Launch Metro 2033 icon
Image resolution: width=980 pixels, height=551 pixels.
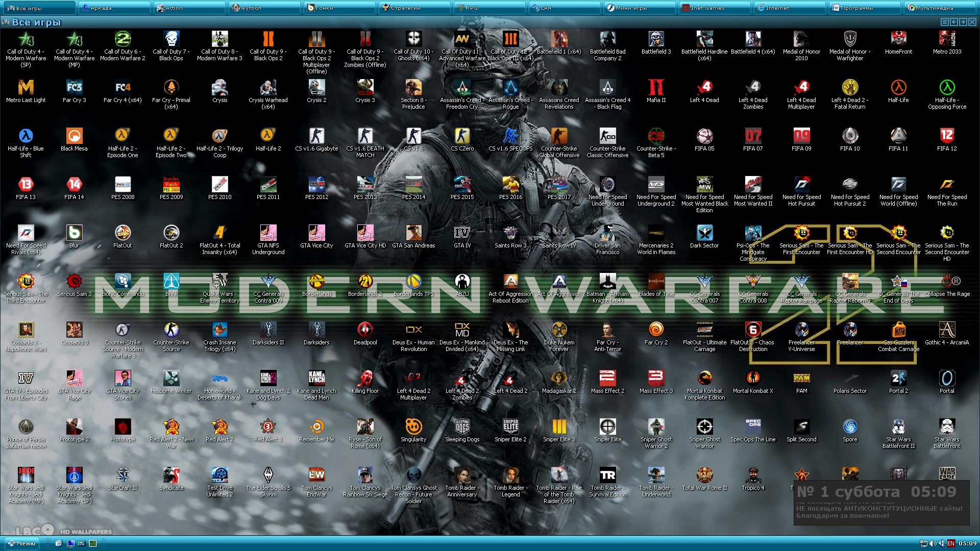point(947,39)
